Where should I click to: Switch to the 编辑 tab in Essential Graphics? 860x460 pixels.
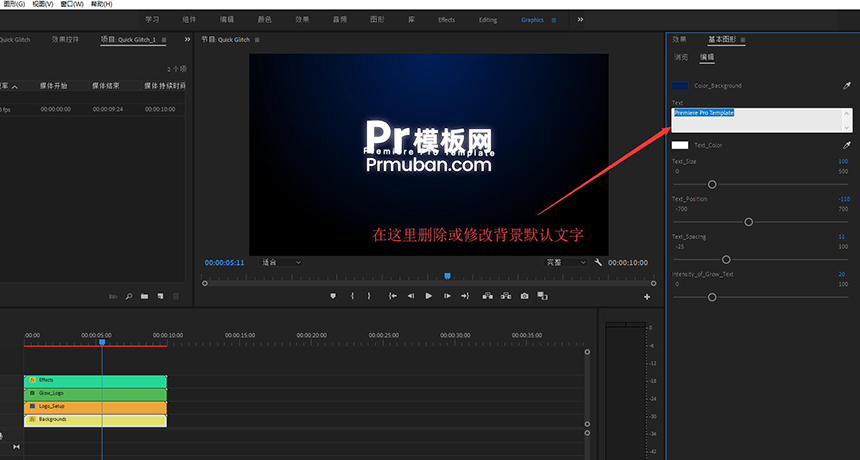tap(707, 57)
